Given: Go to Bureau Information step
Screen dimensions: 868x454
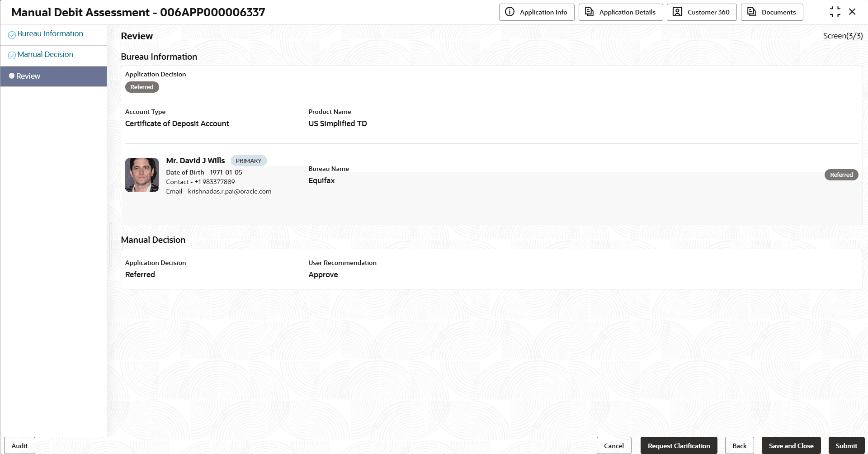Looking at the screenshot, I should coord(50,33).
